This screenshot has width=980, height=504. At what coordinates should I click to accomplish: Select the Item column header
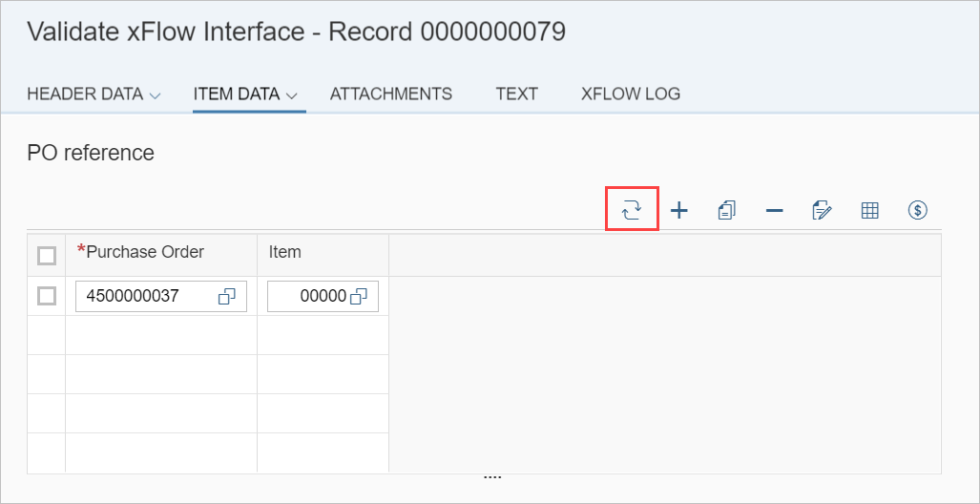point(285,252)
